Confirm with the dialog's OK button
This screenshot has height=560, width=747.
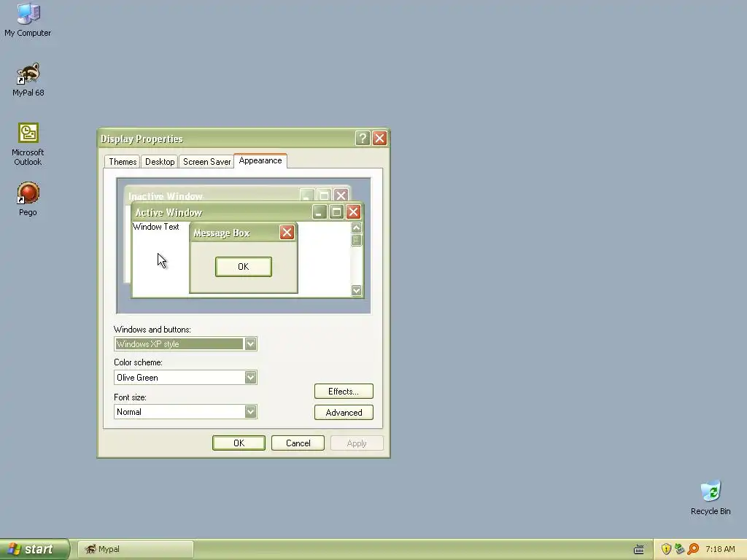pyautogui.click(x=239, y=443)
